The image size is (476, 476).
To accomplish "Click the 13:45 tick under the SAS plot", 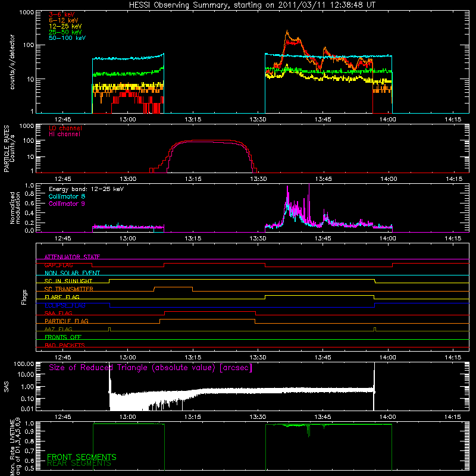I will point(322,417).
